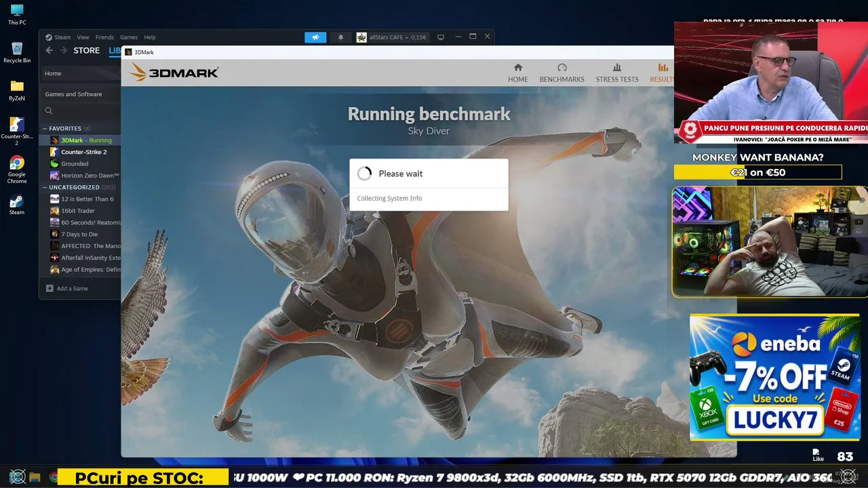This screenshot has width=868, height=488.
Task: Open the RyZeN desktop folder
Action: 17,91
